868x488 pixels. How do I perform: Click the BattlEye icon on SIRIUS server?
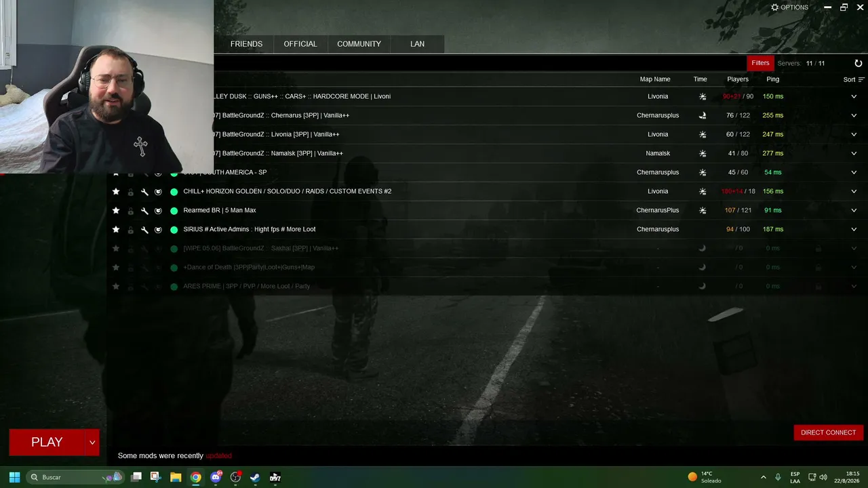[x=158, y=230]
